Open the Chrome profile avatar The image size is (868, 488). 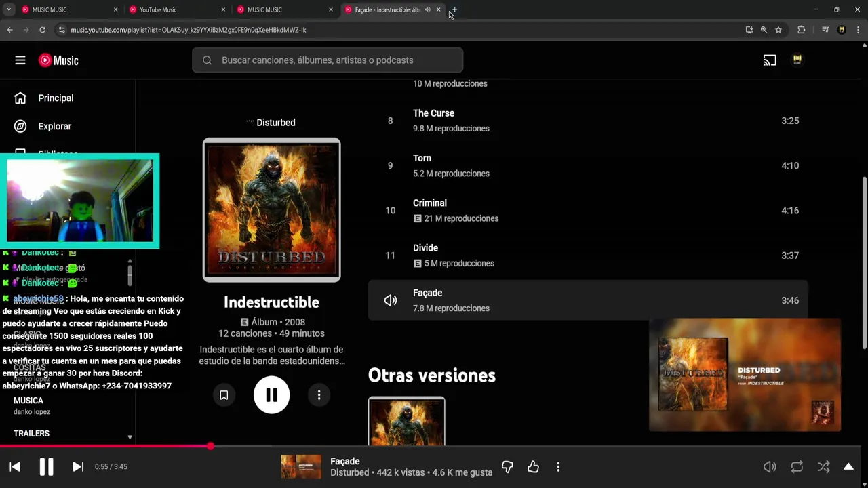(x=842, y=30)
